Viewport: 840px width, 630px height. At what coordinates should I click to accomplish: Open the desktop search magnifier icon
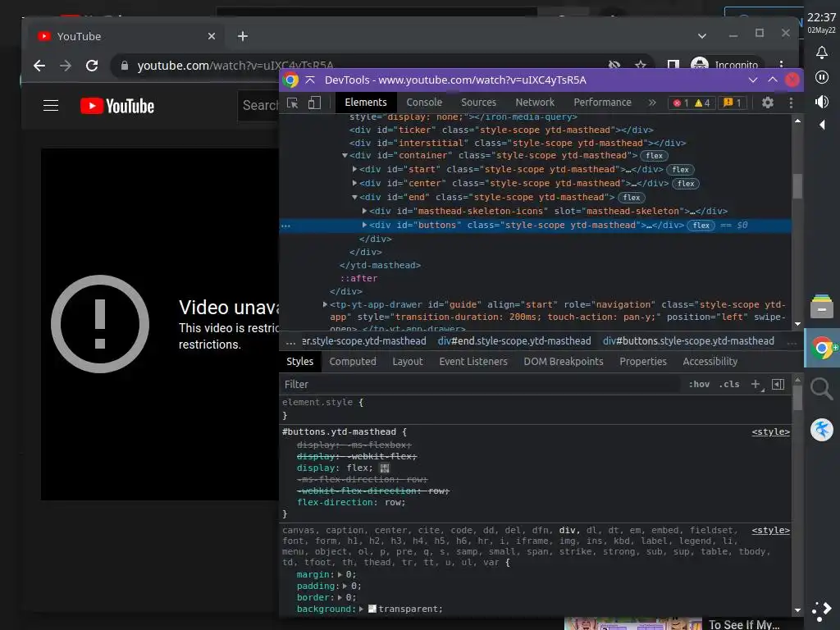[821, 388]
